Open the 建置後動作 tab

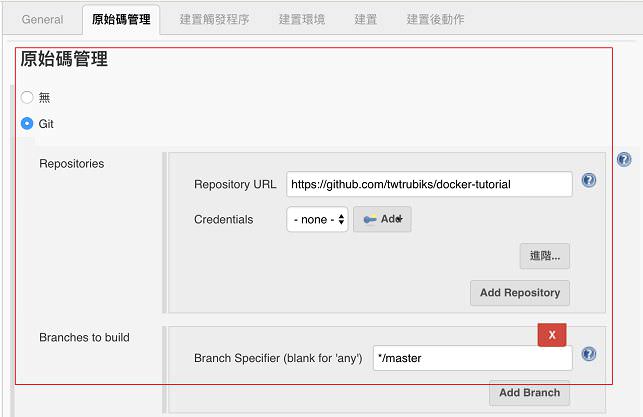pos(435,19)
